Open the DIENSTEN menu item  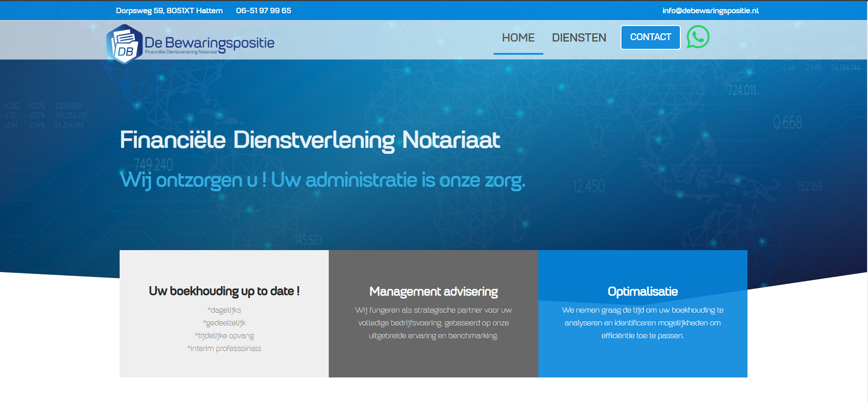tap(579, 37)
